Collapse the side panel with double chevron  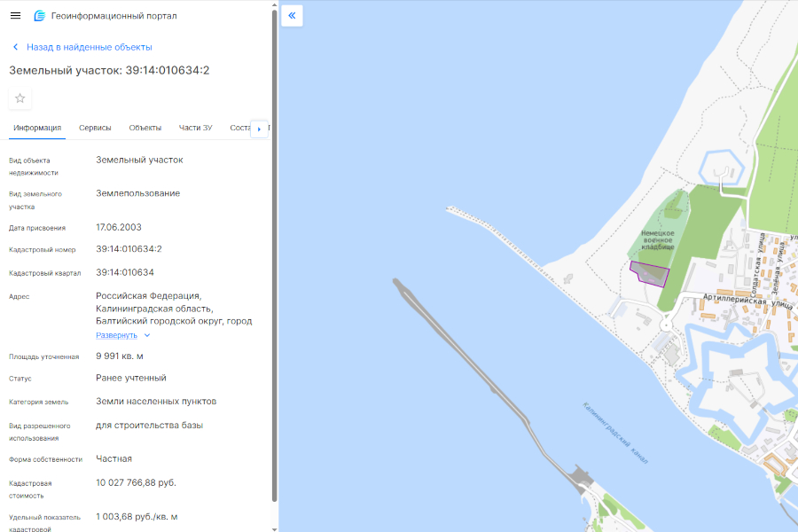[x=292, y=16]
